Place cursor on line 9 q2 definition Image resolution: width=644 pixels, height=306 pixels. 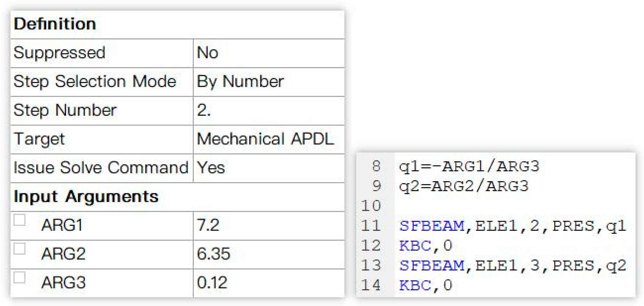pos(464,186)
